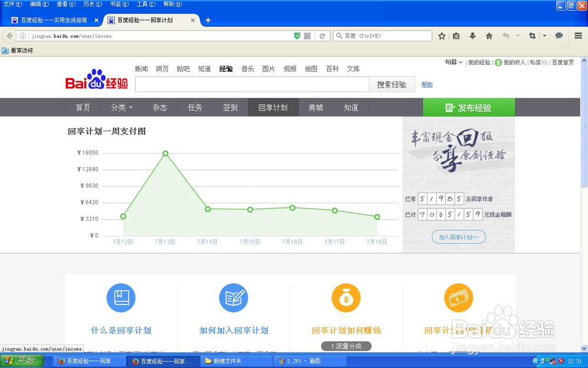Click the 搜索经验 search button
The height and width of the screenshot is (368, 588).
(x=392, y=84)
